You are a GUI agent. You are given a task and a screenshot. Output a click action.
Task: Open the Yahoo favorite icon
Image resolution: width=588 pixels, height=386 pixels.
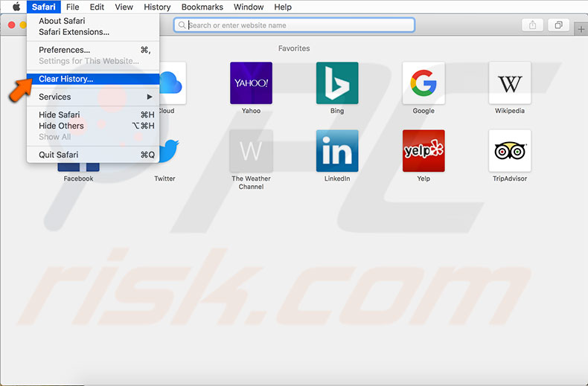[x=251, y=83]
